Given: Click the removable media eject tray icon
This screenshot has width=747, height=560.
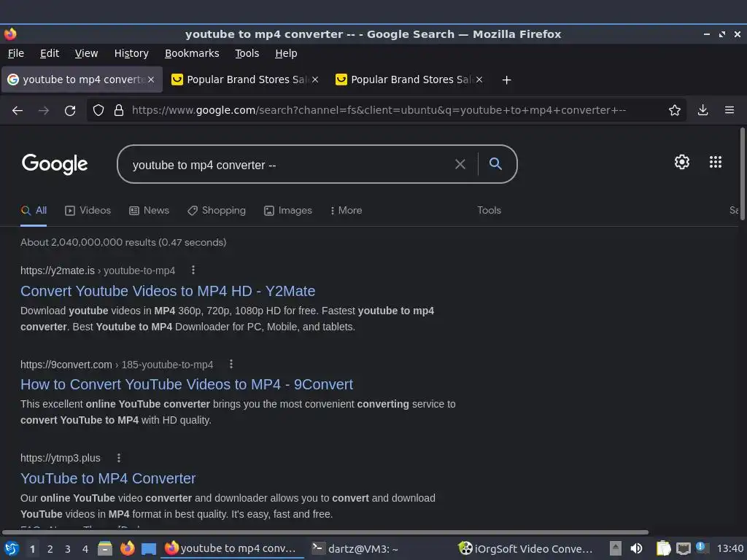Looking at the screenshot, I should pyautogui.click(x=616, y=548).
